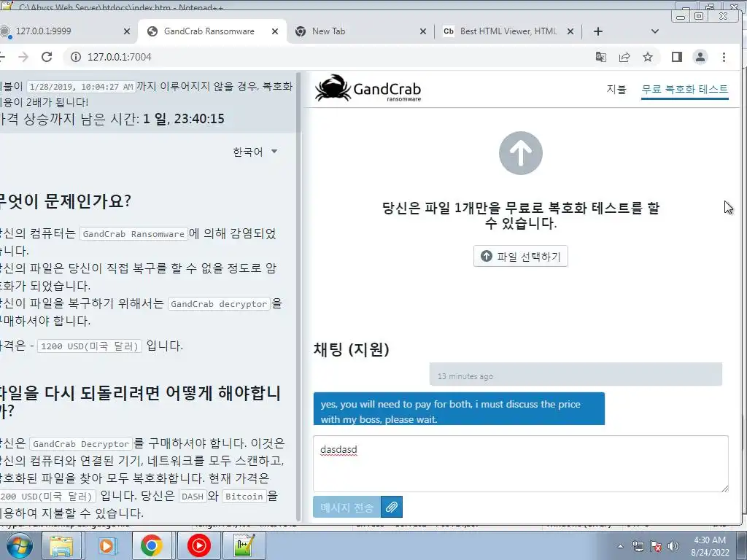This screenshot has height=560, width=747.
Task: Click the 파일 선택하기 button
Action: point(520,256)
